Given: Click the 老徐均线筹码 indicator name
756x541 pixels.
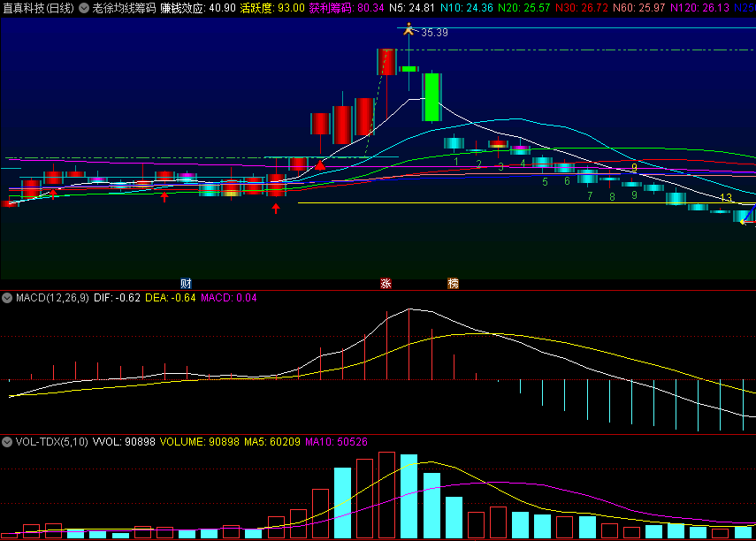Looking at the screenshot, I should 125,8.
